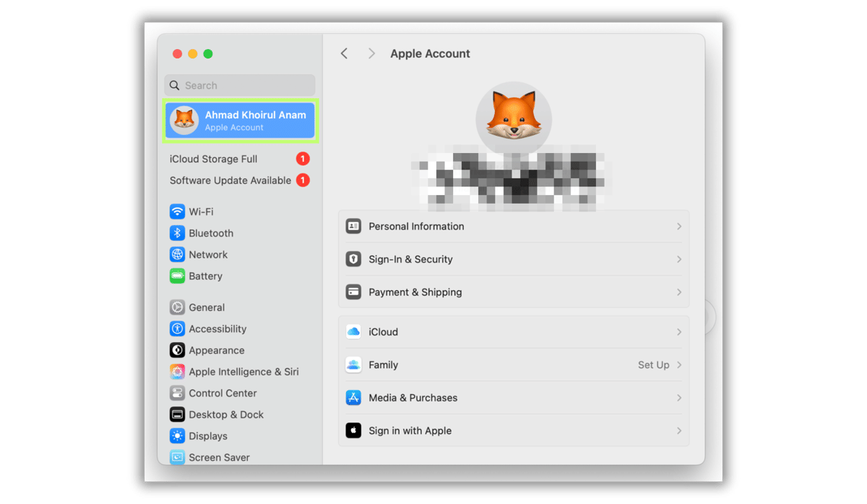This screenshot has height=504, width=867.
Task: Click the Appearance icon in sidebar
Action: tap(177, 350)
